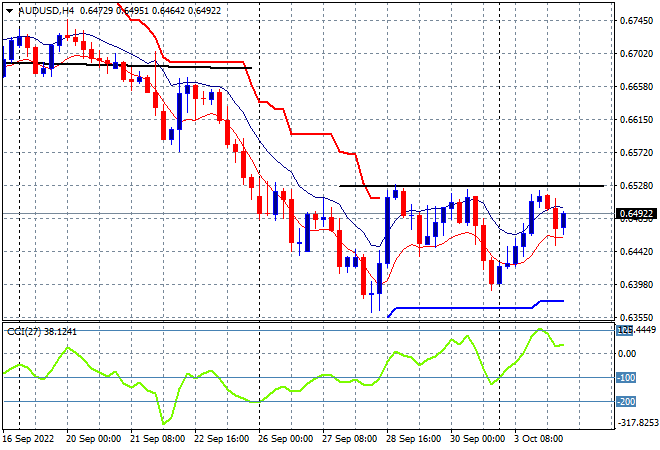Click the 0.63980 price scale label
660x450 pixels.
point(636,285)
